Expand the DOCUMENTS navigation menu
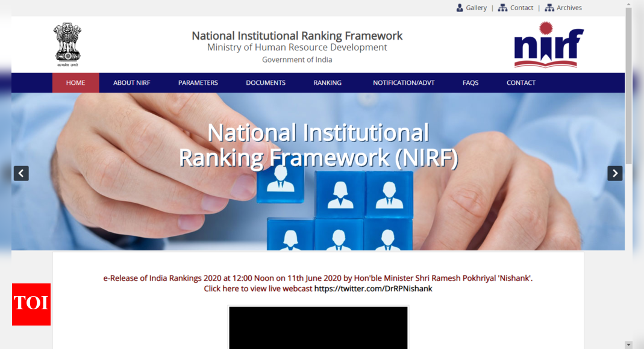This screenshot has width=644, height=349. click(x=266, y=83)
